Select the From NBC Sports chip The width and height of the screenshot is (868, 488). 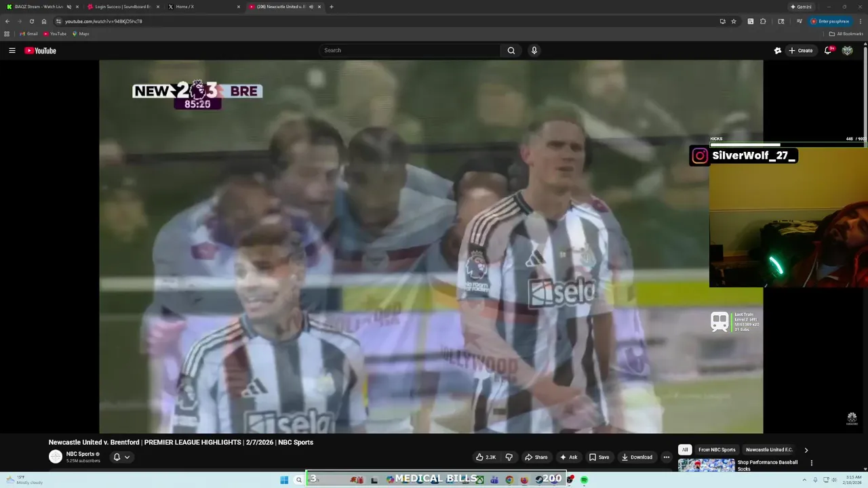tap(717, 449)
